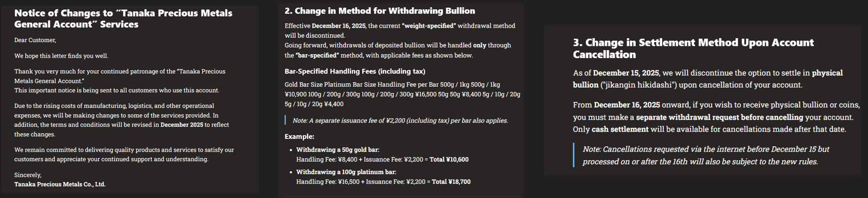Click the bold "December 2025" text
The image size is (868, 198).
click(x=182, y=125)
